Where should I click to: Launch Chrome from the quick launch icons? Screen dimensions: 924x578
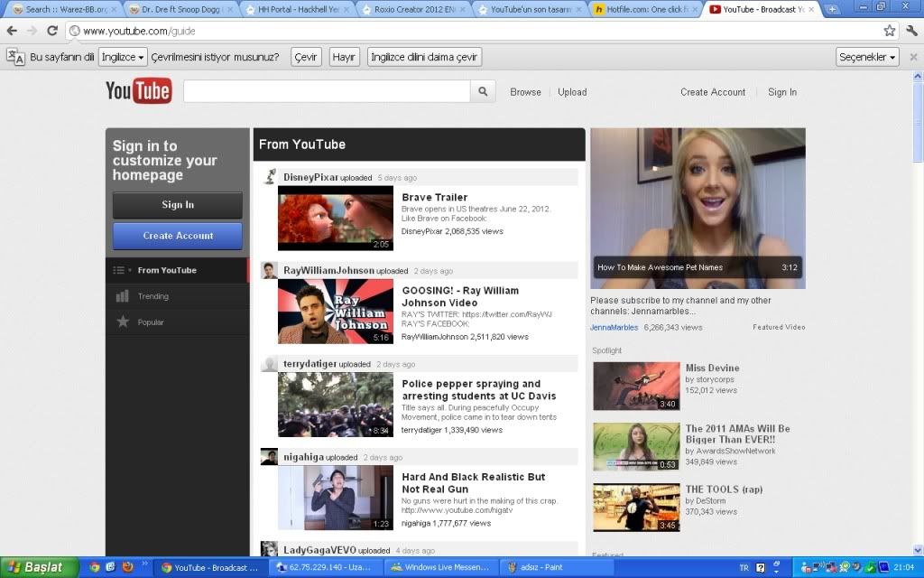pos(94,567)
